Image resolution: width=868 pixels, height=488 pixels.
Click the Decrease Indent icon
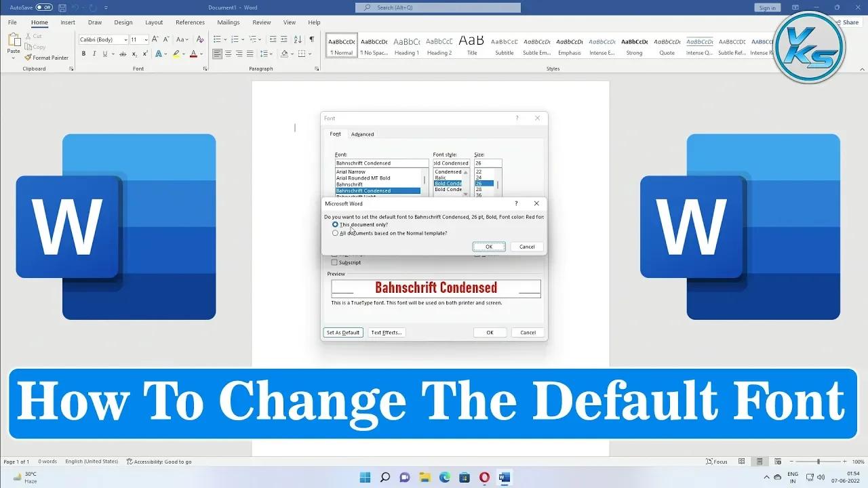(x=273, y=39)
